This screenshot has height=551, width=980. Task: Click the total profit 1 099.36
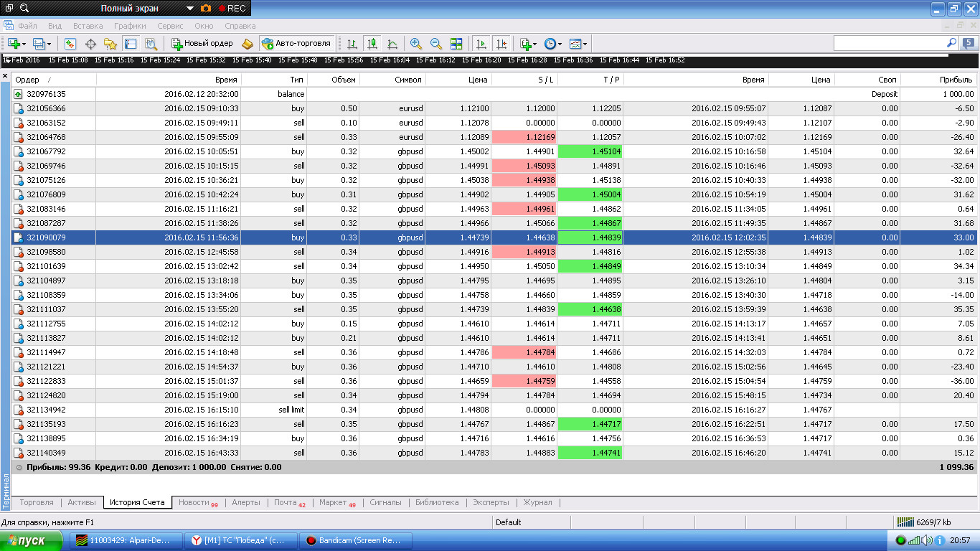pos(956,467)
